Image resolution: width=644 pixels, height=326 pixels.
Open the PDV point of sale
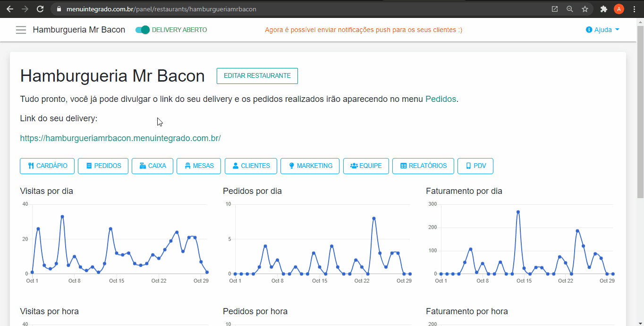[475, 166]
